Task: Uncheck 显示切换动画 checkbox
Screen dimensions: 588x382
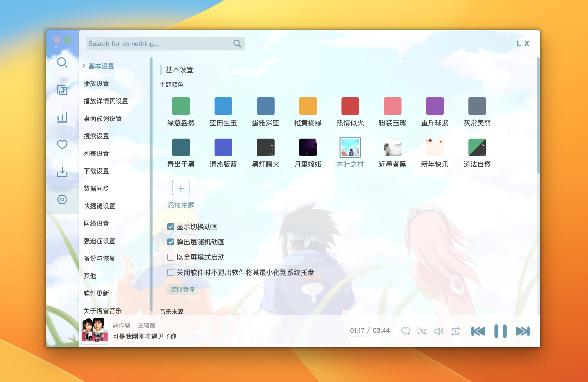Action: click(x=170, y=227)
